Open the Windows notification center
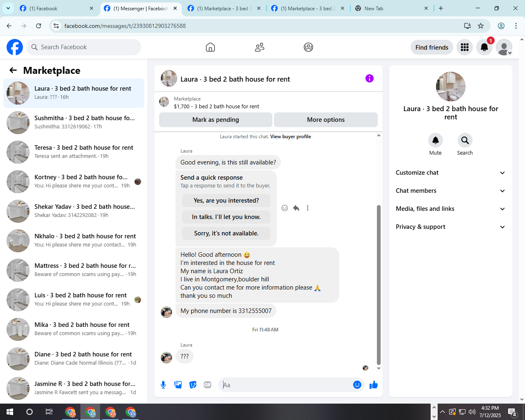Screen dimensions: 525x420 point(512,412)
